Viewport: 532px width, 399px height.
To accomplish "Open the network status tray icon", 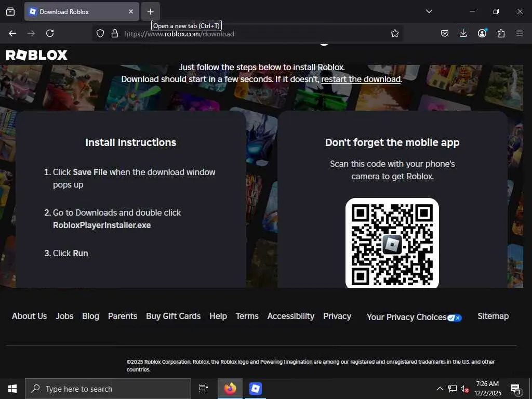I will pyautogui.click(x=453, y=389).
